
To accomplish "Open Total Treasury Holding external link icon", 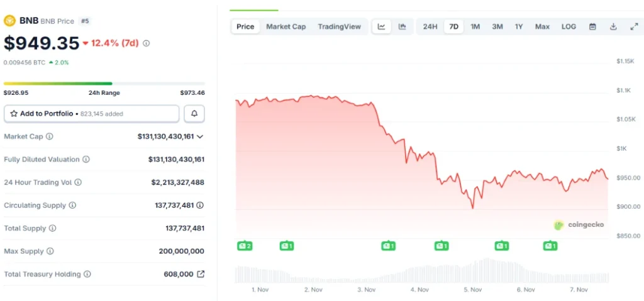I will click(x=201, y=274).
